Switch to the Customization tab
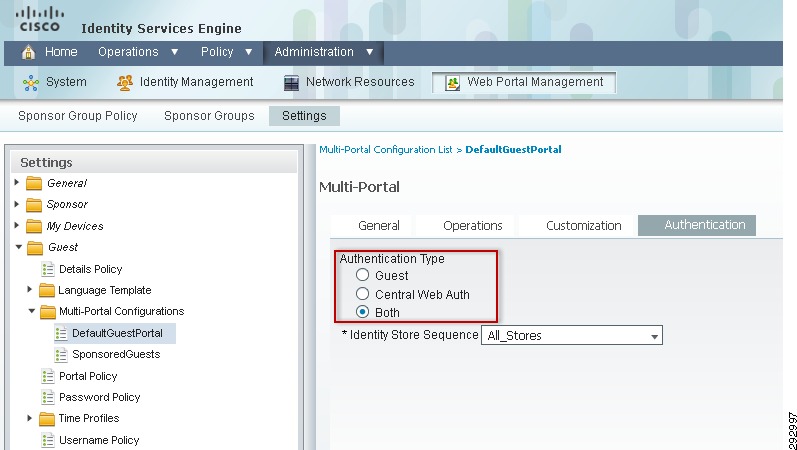797x450 pixels. pyautogui.click(x=584, y=226)
